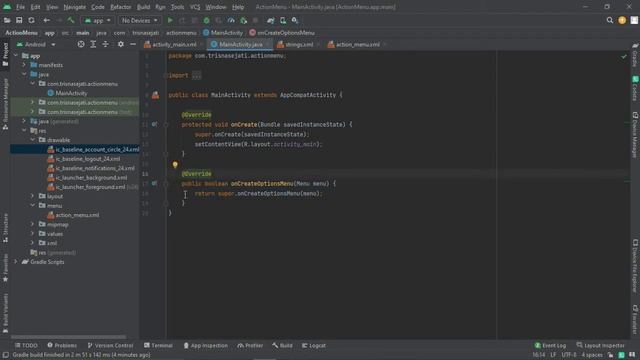This screenshot has height=360, width=640.
Task: Click Collapse All in Project panel
Action: coord(105,44)
